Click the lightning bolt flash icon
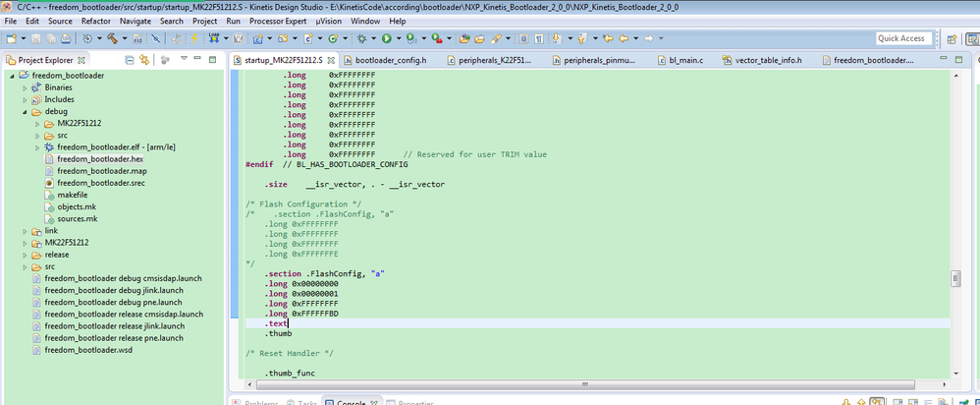This screenshot has width=980, height=405. (194, 38)
